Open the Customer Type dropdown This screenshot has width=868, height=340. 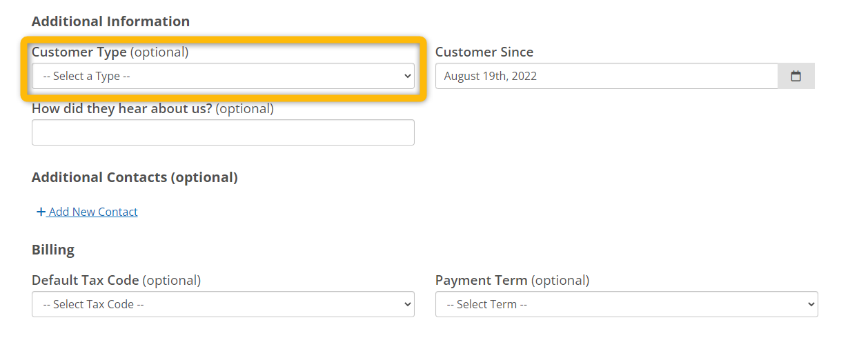[223, 76]
